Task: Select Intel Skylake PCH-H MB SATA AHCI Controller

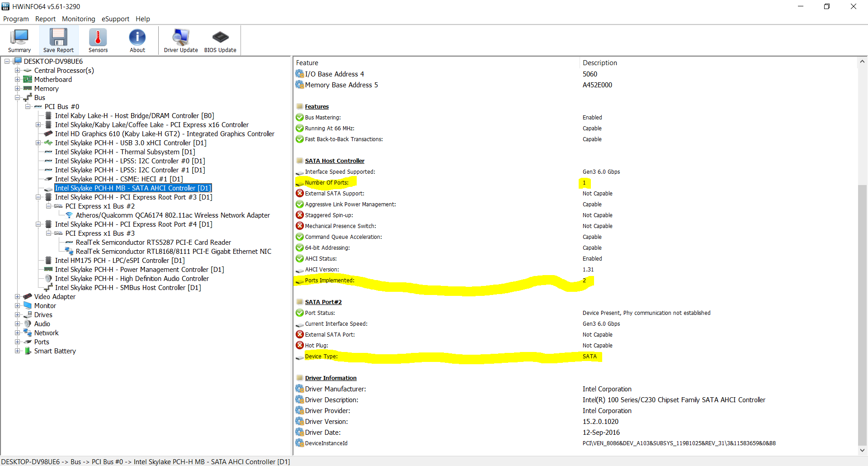Action: click(133, 188)
